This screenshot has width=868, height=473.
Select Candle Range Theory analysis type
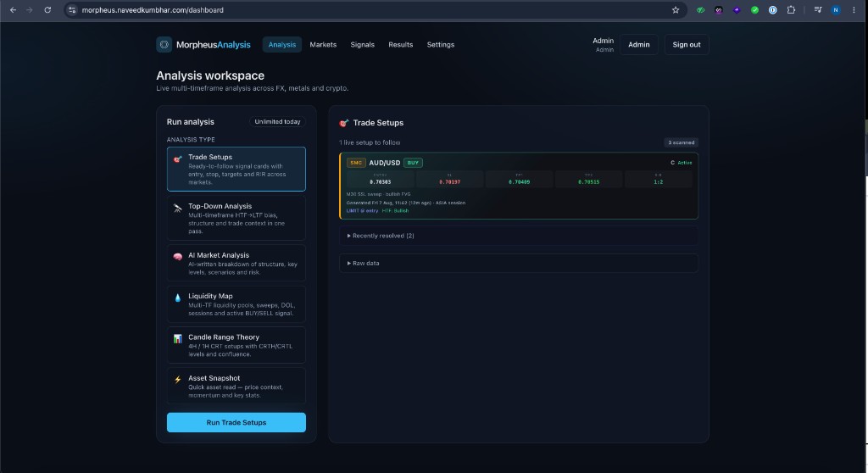[x=236, y=345]
